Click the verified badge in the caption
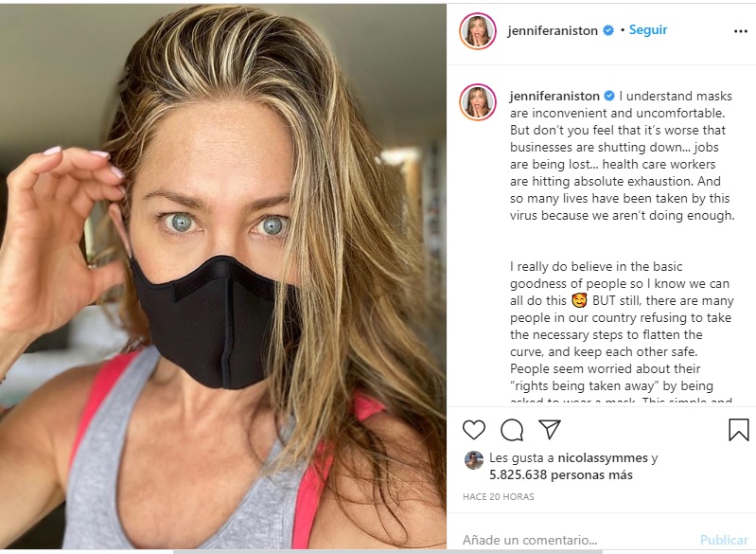Image resolution: width=756 pixels, height=554 pixels. click(x=609, y=96)
